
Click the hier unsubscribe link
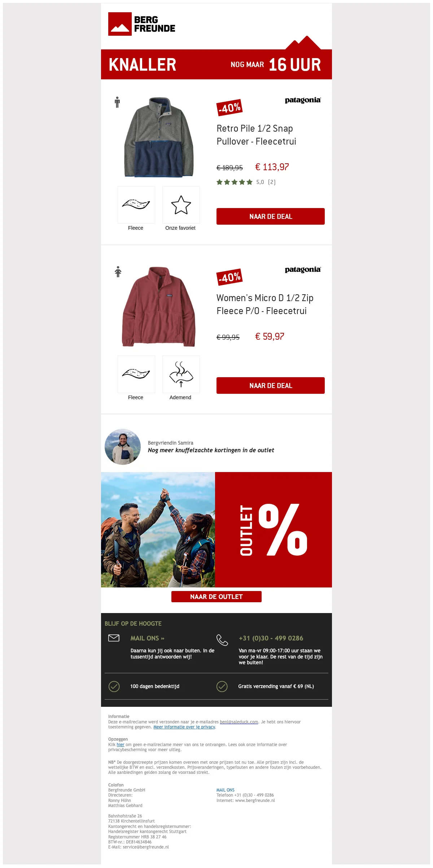pyautogui.click(x=121, y=744)
